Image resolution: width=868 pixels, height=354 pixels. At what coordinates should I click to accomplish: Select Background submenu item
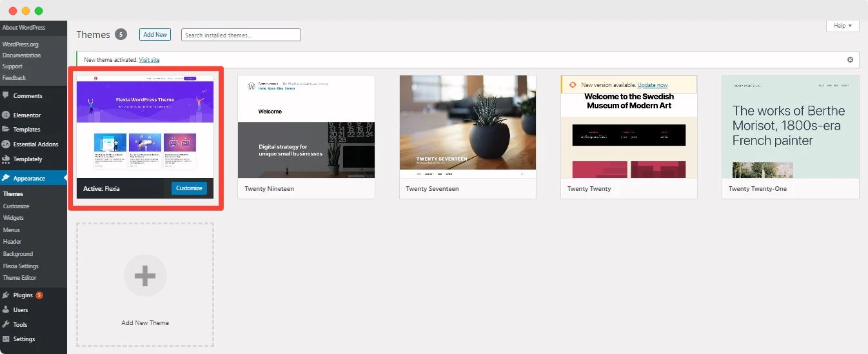pyautogui.click(x=18, y=254)
